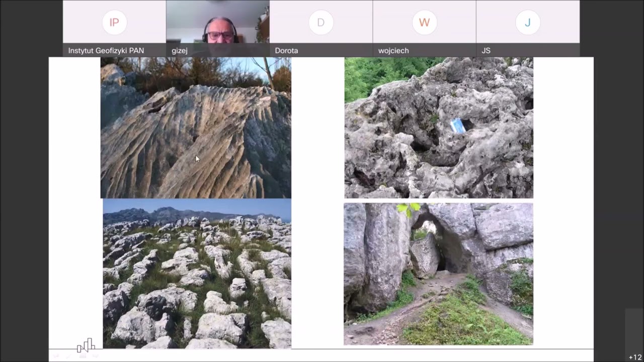Click wojciech's W avatar circle
Viewport: 644px width, 362px height.
424,22
